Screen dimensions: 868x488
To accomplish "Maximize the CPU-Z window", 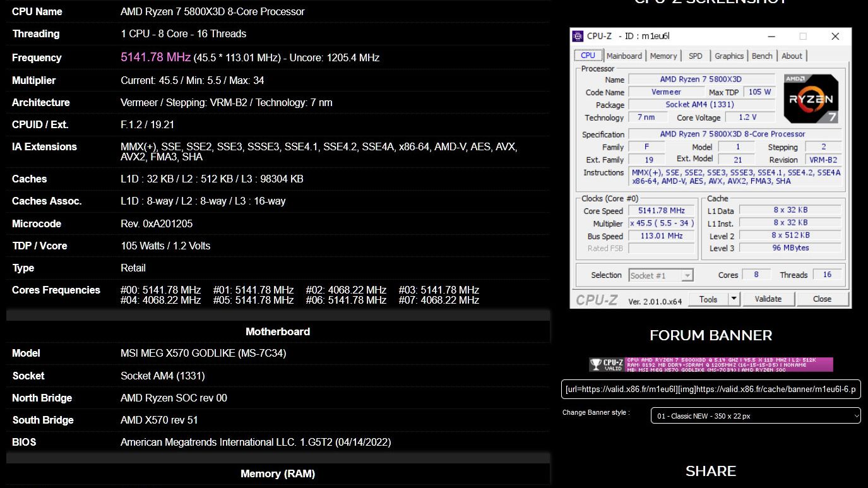I will tap(803, 37).
